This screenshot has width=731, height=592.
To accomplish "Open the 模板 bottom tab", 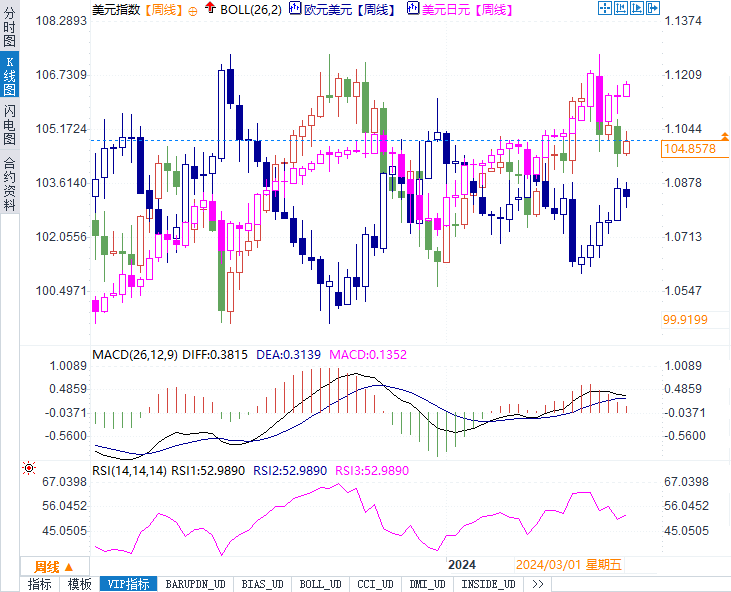I will click(80, 584).
